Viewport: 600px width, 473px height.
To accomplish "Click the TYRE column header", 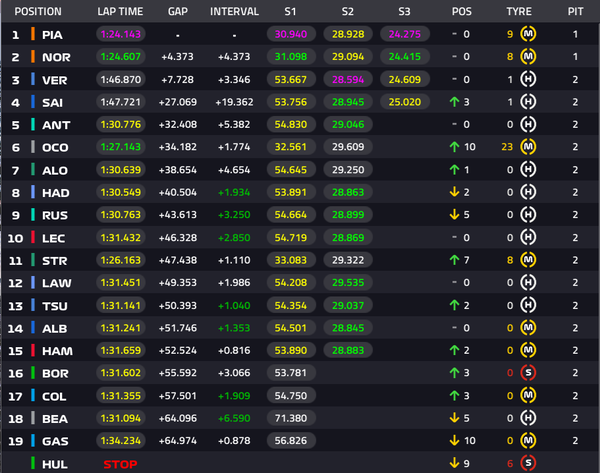I will point(519,11).
